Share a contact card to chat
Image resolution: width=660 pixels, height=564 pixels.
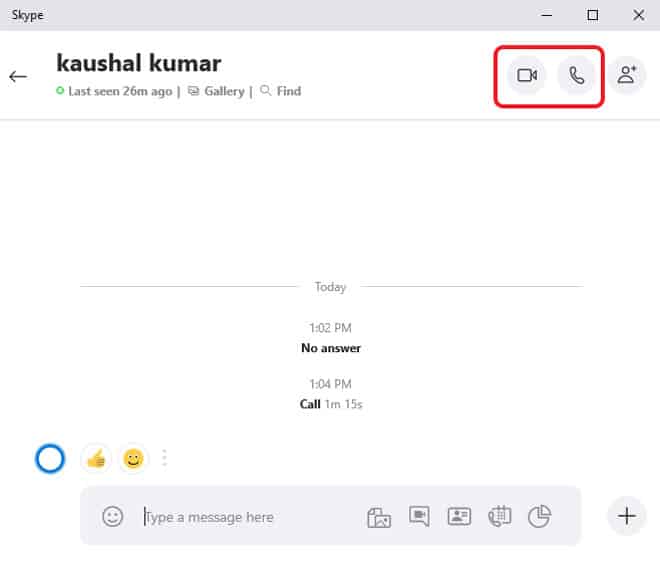pyautogui.click(x=459, y=516)
